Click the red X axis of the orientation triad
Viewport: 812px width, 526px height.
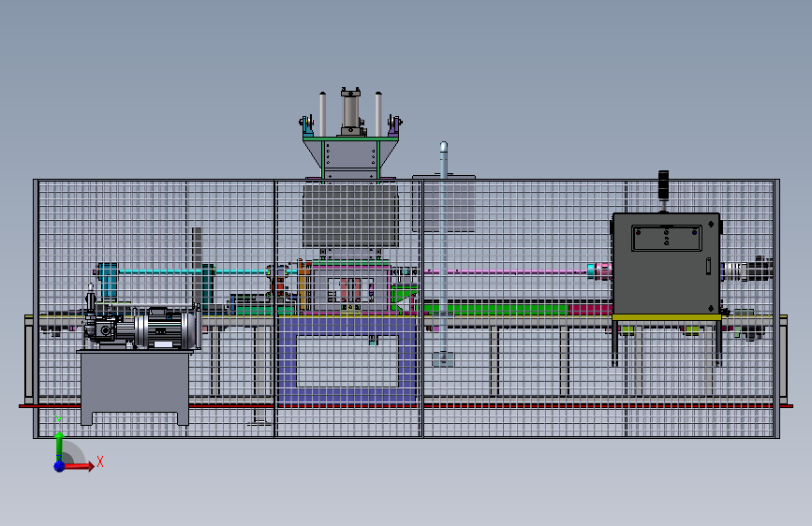click(80, 466)
